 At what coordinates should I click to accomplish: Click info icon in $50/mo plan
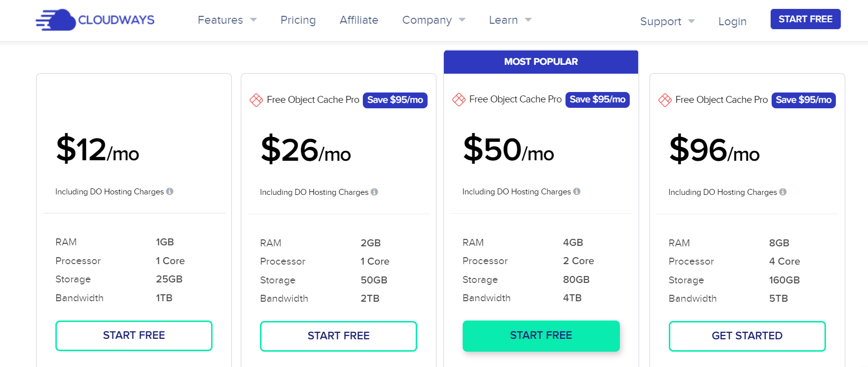[577, 191]
